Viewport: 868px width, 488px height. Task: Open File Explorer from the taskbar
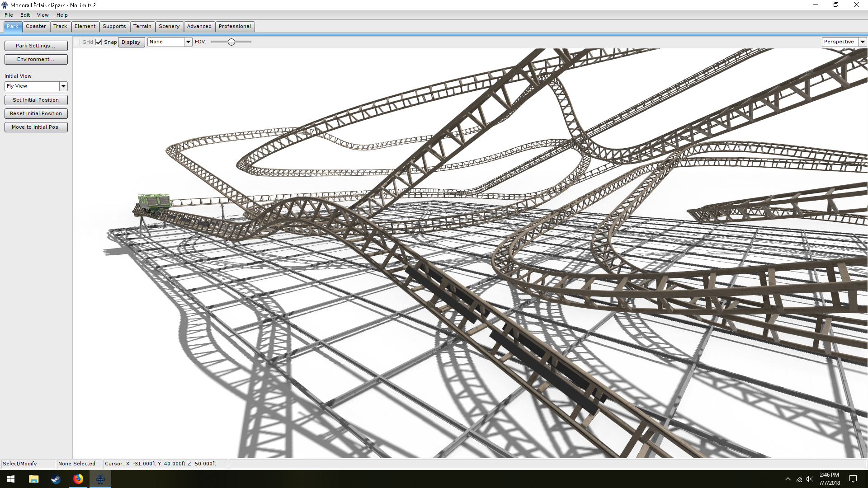[x=33, y=479]
